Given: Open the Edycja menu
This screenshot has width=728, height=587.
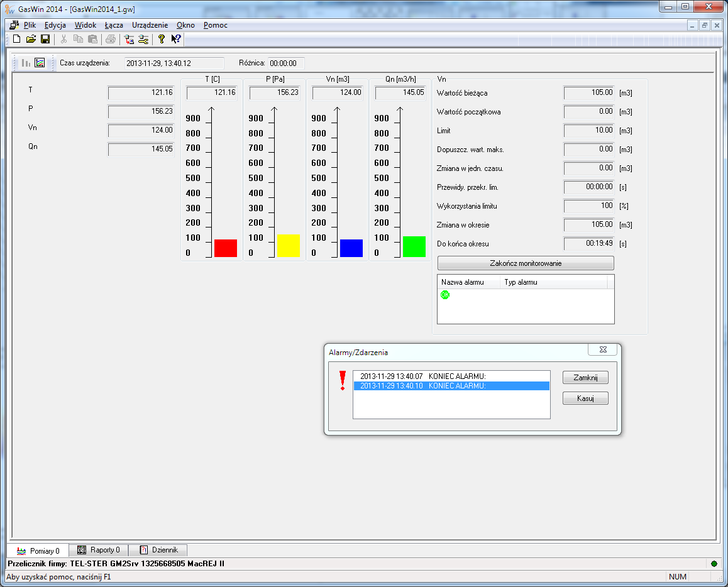Looking at the screenshot, I should 55,25.
